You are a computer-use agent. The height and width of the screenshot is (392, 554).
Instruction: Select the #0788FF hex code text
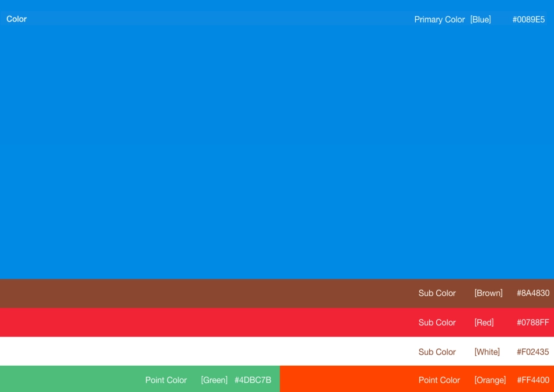[532, 323]
